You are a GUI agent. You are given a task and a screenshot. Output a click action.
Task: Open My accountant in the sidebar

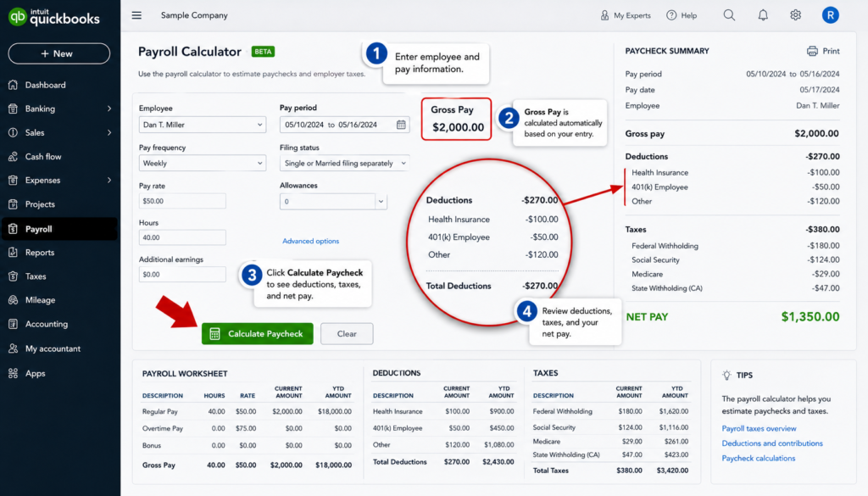point(53,348)
